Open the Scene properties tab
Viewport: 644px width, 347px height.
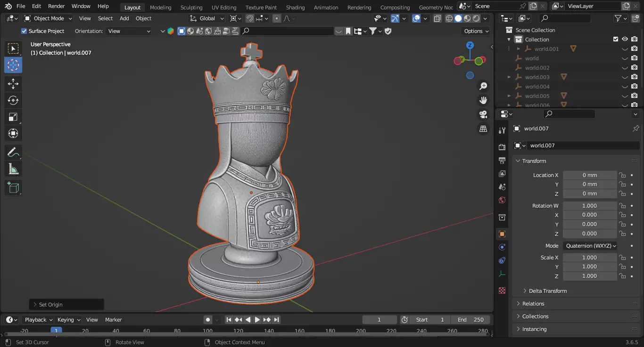(x=502, y=187)
